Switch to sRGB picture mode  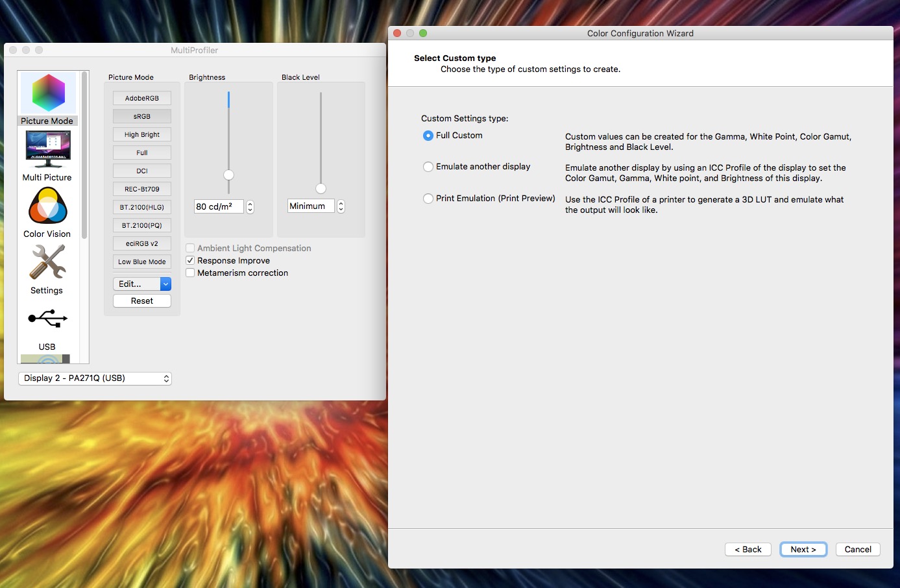(x=142, y=116)
